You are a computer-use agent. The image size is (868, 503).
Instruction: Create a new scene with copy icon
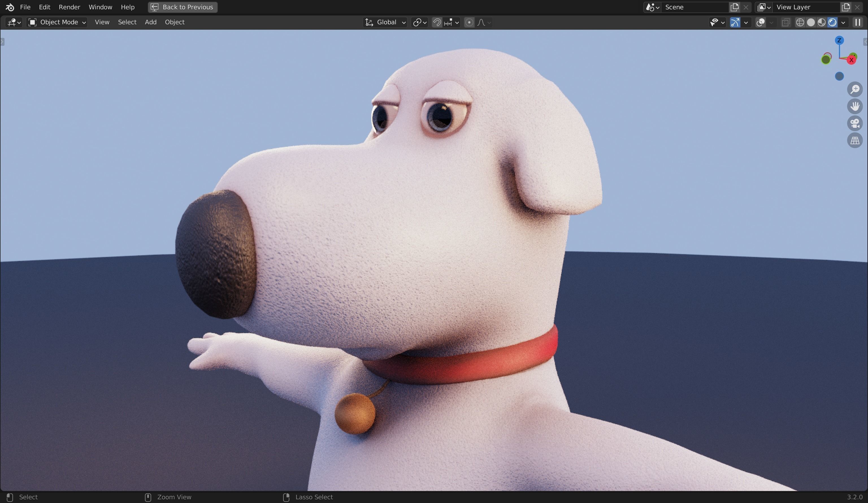coord(734,7)
